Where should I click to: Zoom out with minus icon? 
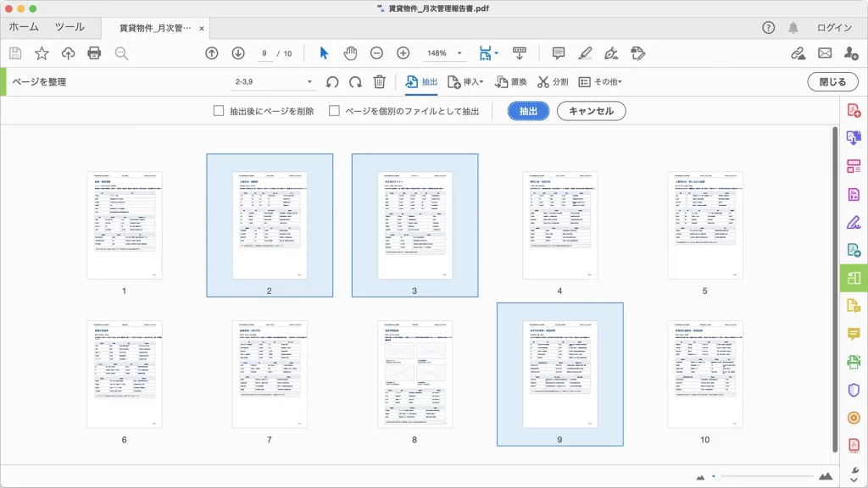coord(376,53)
